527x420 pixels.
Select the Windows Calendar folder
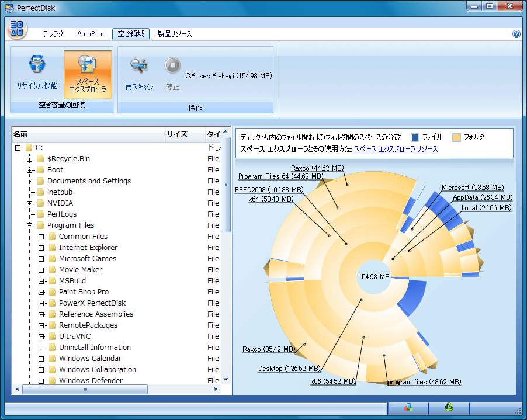(90, 358)
